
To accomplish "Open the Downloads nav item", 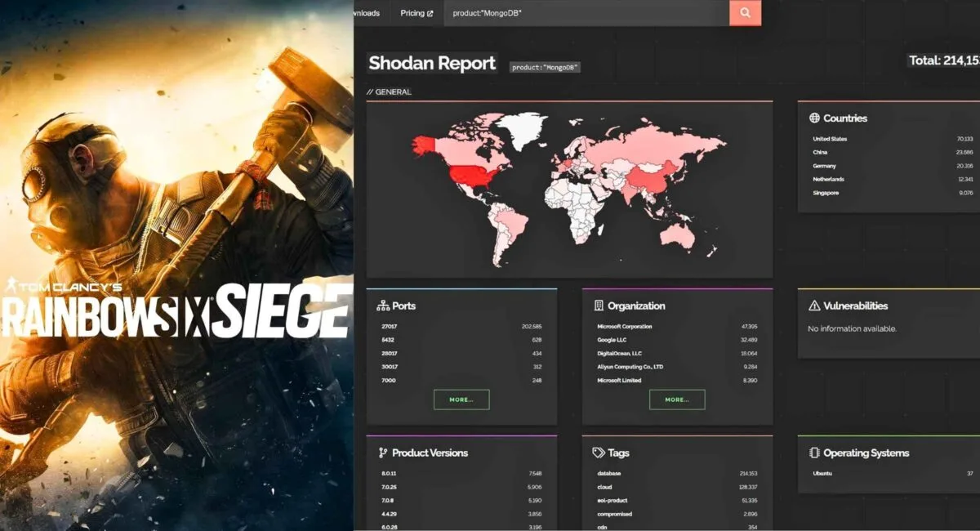I will 367,13.
